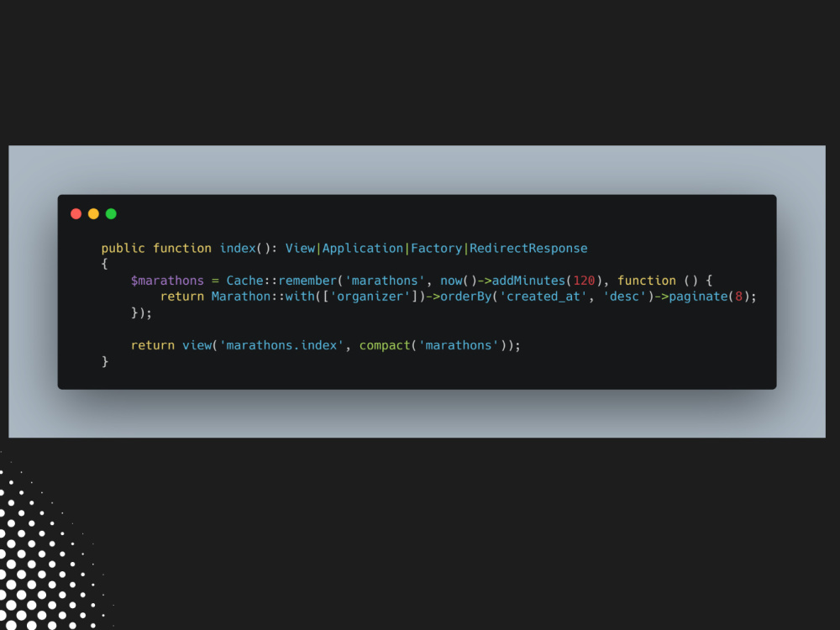Click the 'Cache' class name
This screenshot has width=840, height=630.
coord(244,281)
